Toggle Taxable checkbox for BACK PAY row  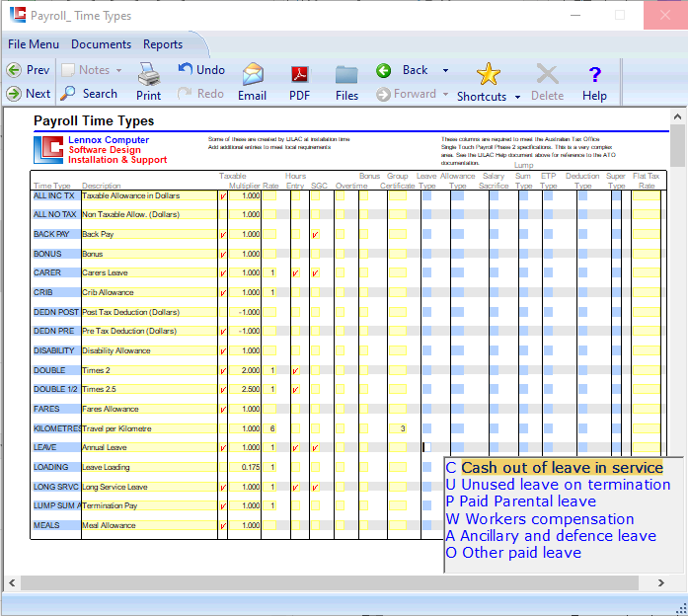tap(223, 234)
